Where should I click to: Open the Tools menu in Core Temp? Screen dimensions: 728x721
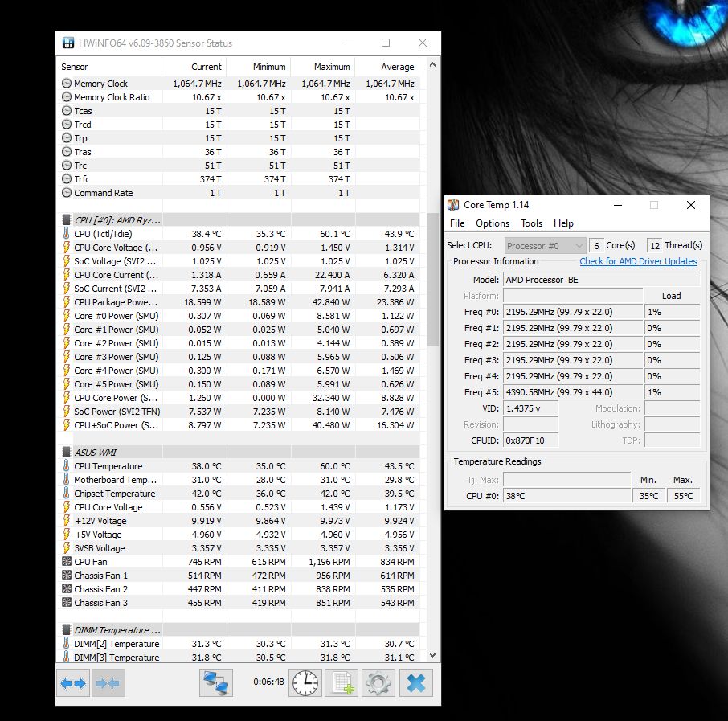531,223
